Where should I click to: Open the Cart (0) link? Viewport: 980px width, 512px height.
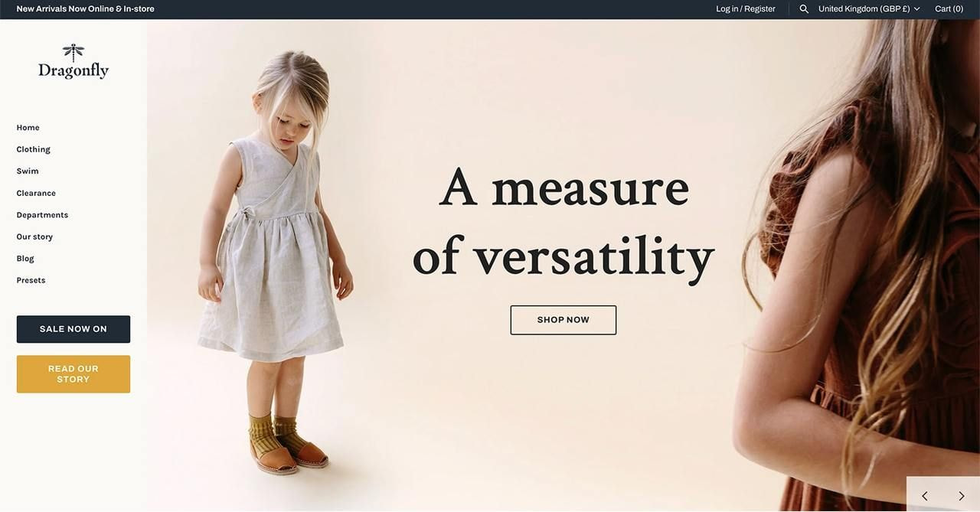[949, 9]
